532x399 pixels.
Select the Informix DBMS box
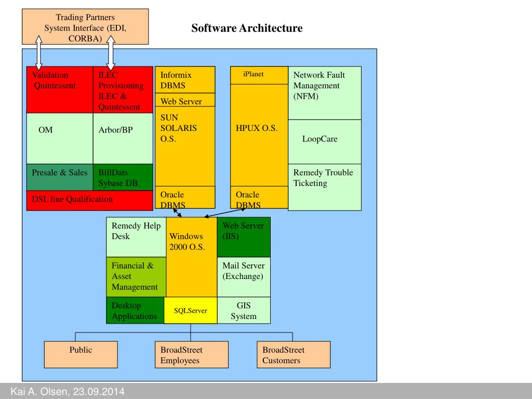pyautogui.click(x=185, y=79)
